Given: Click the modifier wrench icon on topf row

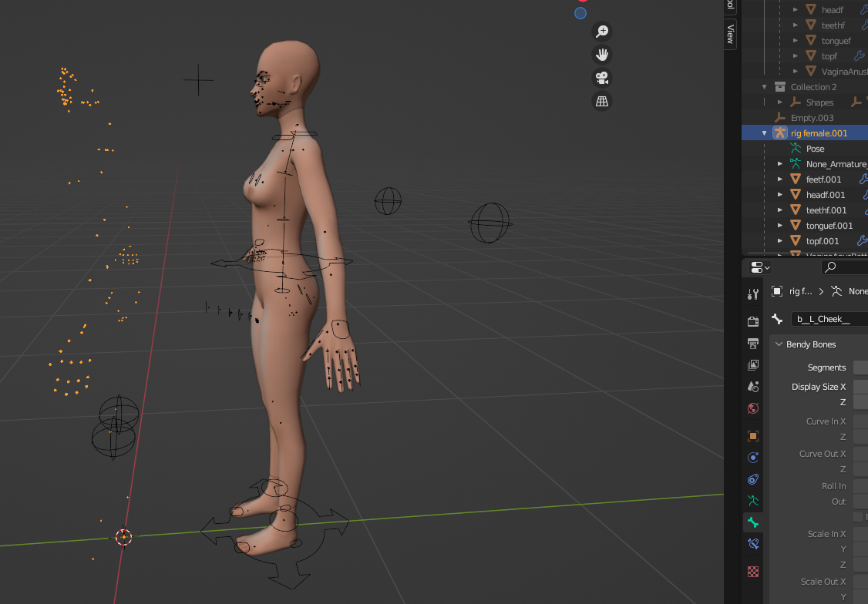Looking at the screenshot, I should tap(860, 56).
